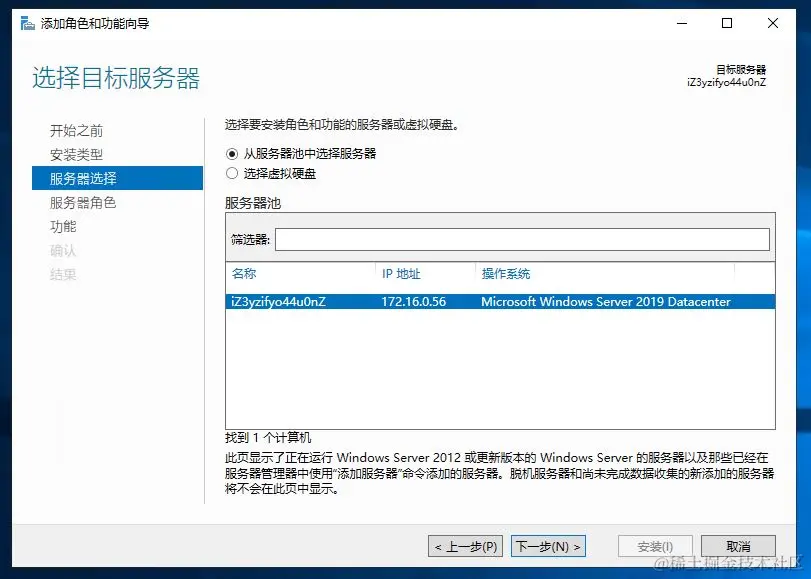The image size is (811, 579).
Task: Close the 添加角色和功能向导 window
Action: 773,23
